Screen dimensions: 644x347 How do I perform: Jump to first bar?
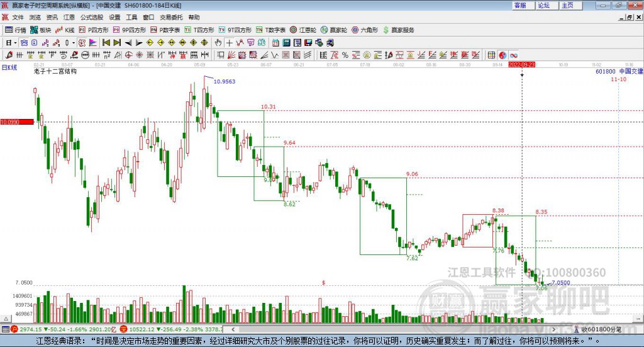106,43
